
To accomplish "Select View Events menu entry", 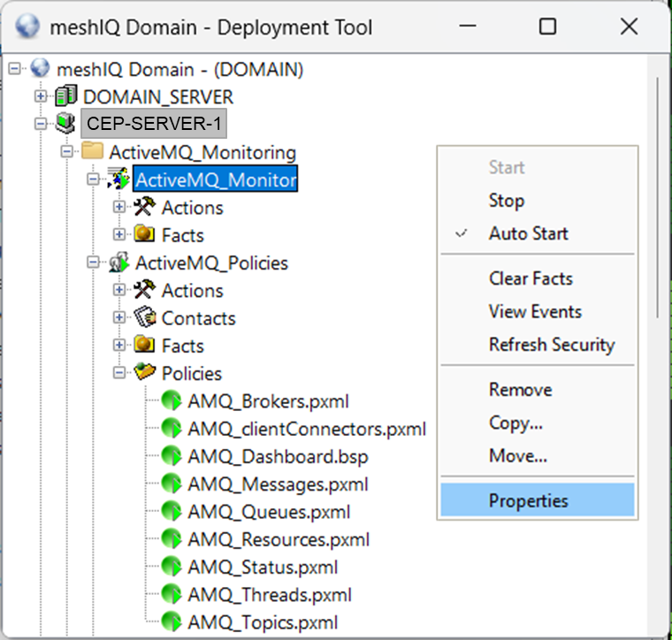I will [538, 311].
